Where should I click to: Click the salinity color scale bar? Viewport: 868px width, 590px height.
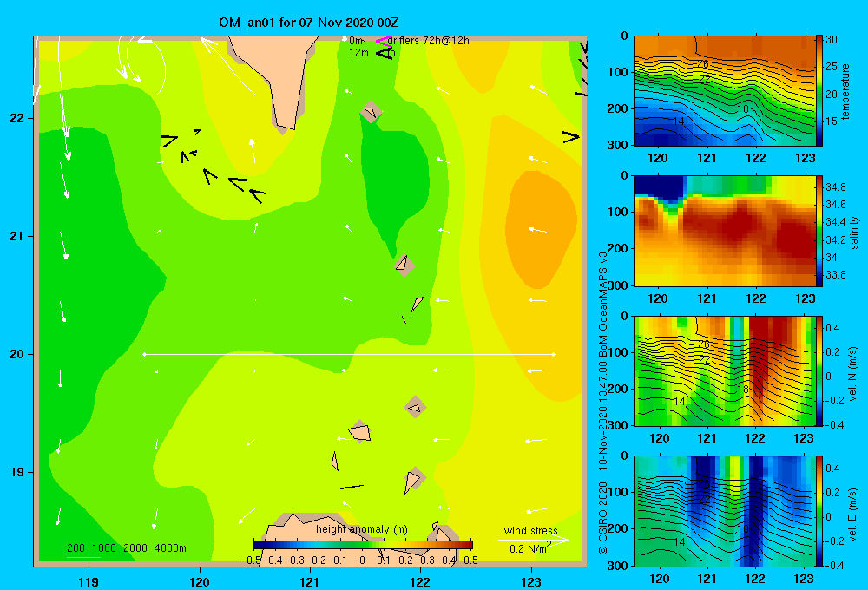819,231
